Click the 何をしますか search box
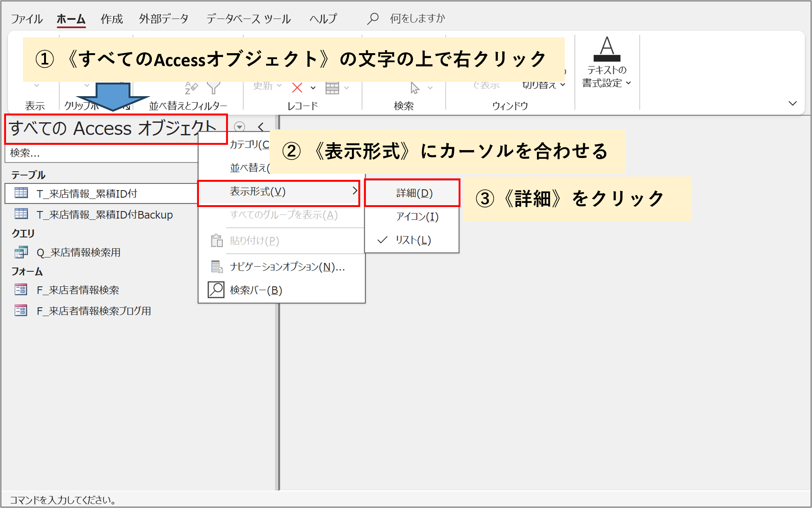Image resolution: width=812 pixels, height=508 pixels. pyautogui.click(x=417, y=18)
